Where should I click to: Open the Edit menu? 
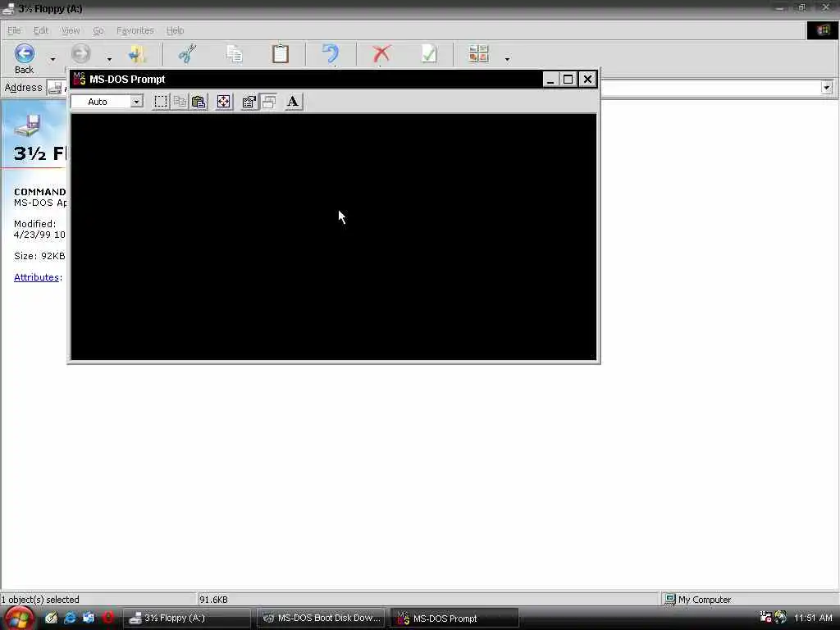point(41,30)
